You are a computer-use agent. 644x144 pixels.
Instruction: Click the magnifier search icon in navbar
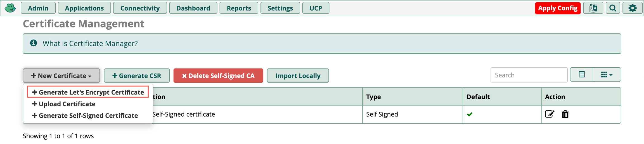613,8
